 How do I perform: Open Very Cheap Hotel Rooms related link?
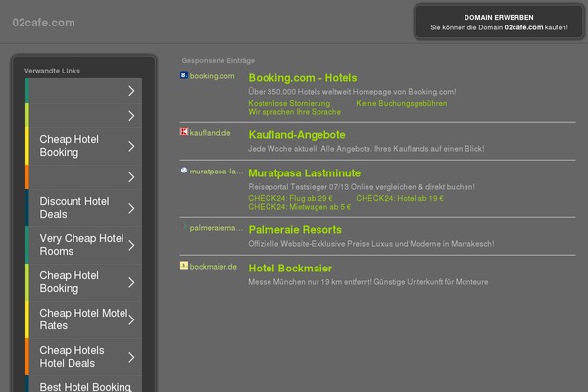83,245
